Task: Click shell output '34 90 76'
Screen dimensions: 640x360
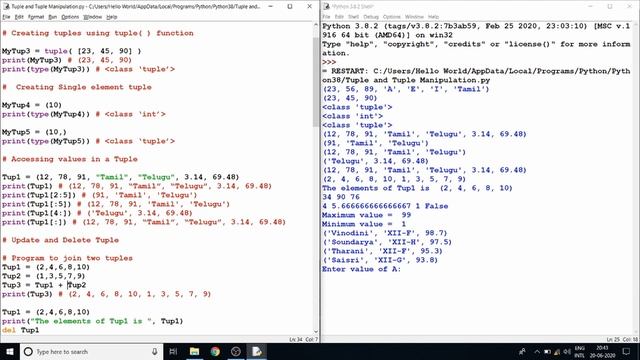Action: 341,197
